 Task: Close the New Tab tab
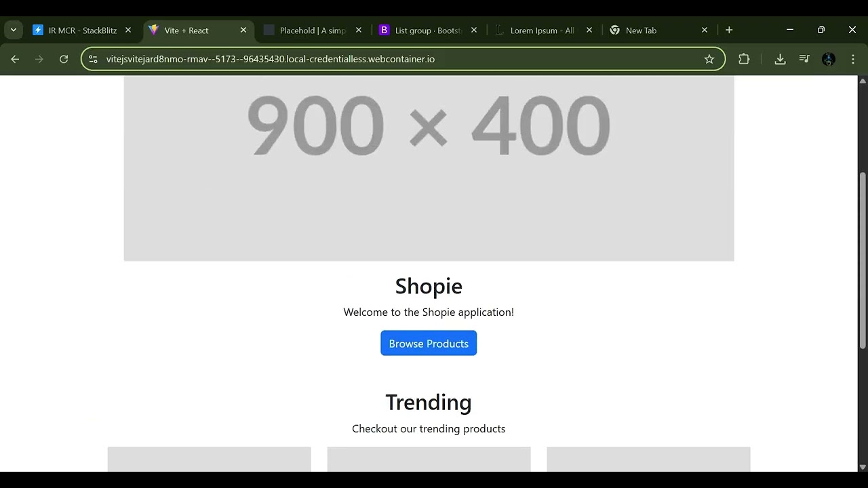tap(705, 30)
